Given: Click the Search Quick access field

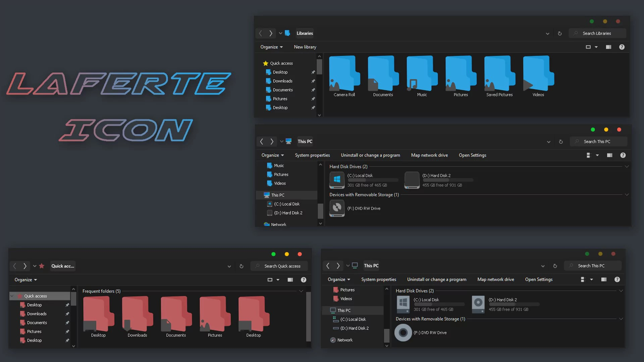Looking at the screenshot, I should (x=282, y=266).
